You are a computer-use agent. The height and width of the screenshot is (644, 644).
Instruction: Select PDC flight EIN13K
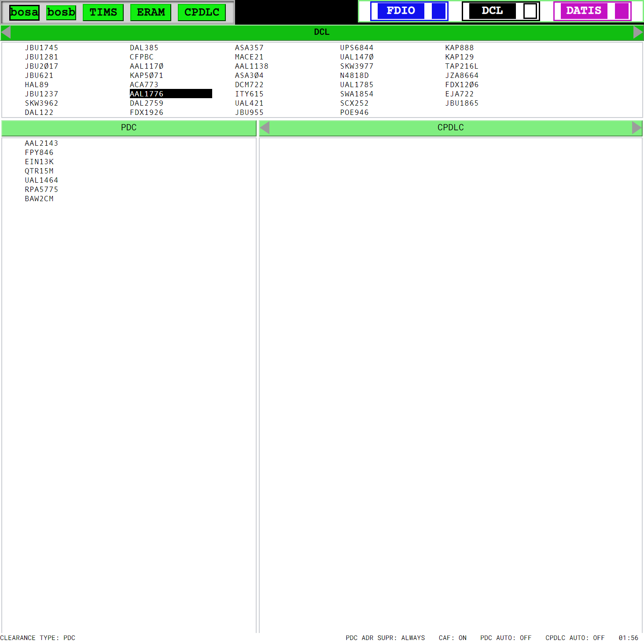pos(39,162)
